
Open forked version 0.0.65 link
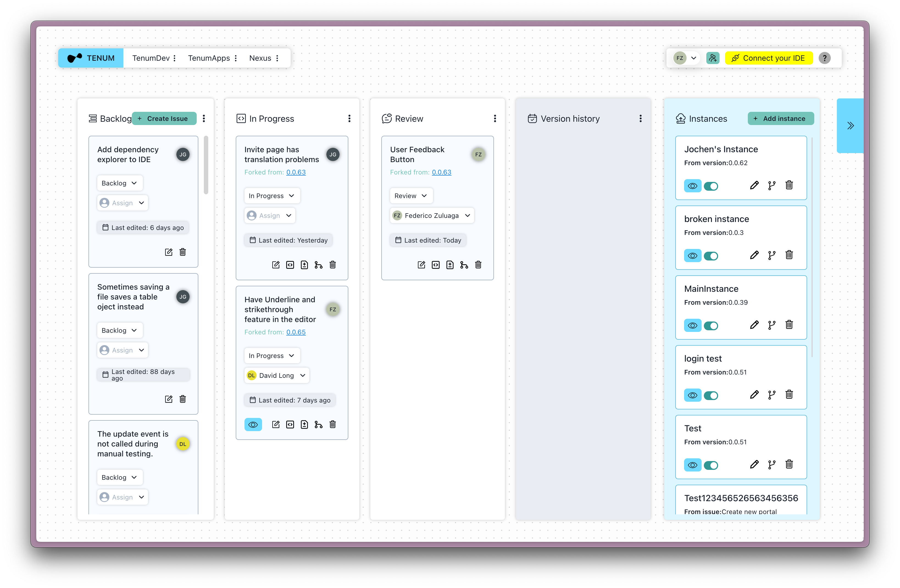(x=296, y=332)
